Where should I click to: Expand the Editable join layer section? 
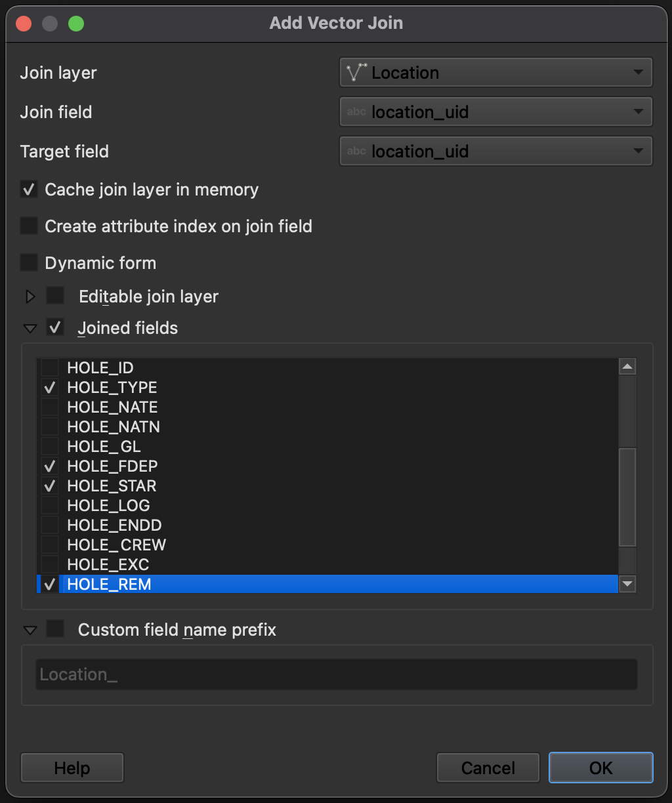pos(29,296)
